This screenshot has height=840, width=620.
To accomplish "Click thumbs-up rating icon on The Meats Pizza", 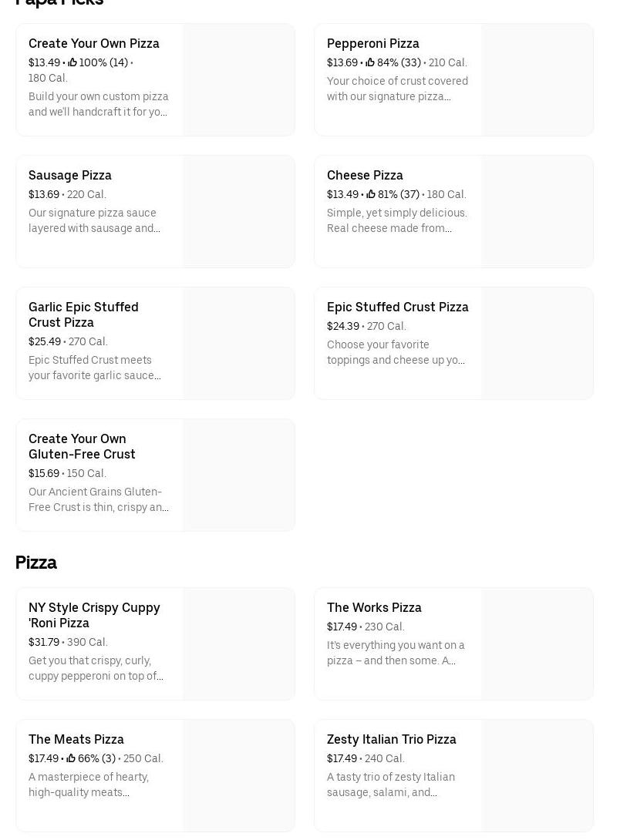I will [71, 758].
